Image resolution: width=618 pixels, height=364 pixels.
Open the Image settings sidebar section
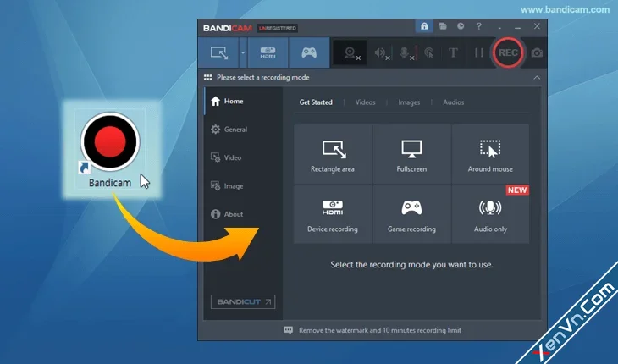coord(243,186)
